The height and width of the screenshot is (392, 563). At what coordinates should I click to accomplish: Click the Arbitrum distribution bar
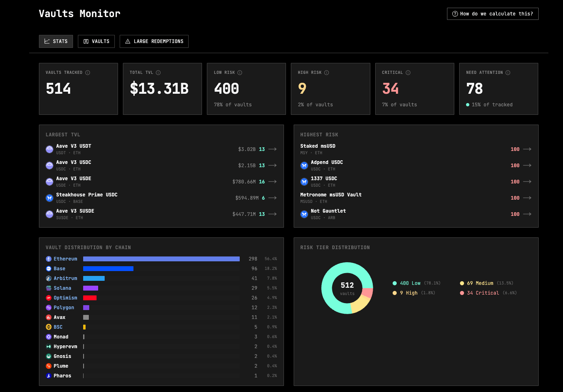94,278
